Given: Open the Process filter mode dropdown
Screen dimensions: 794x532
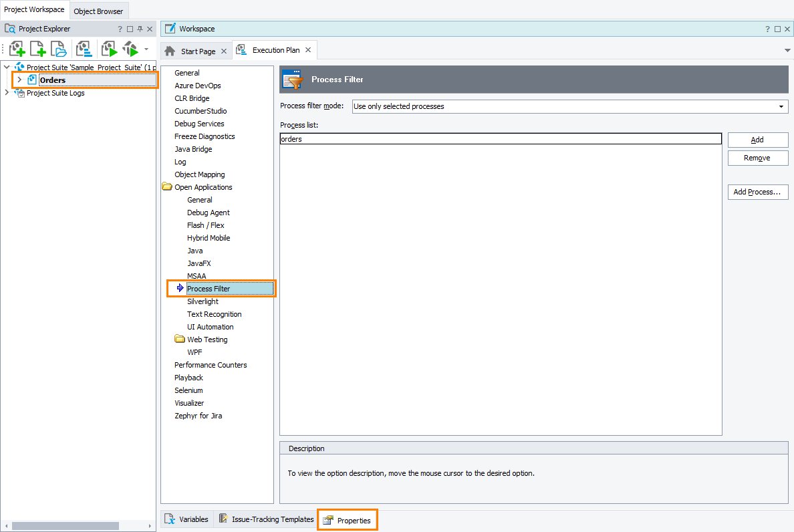Looking at the screenshot, I should pos(782,106).
